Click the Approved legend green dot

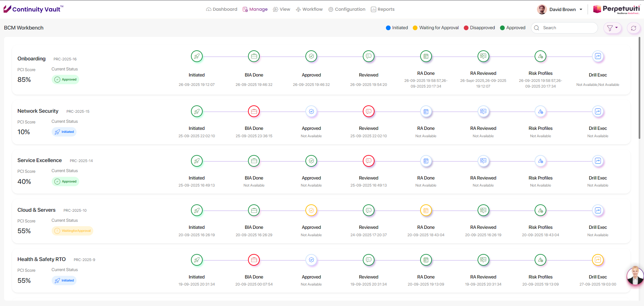coord(502,28)
